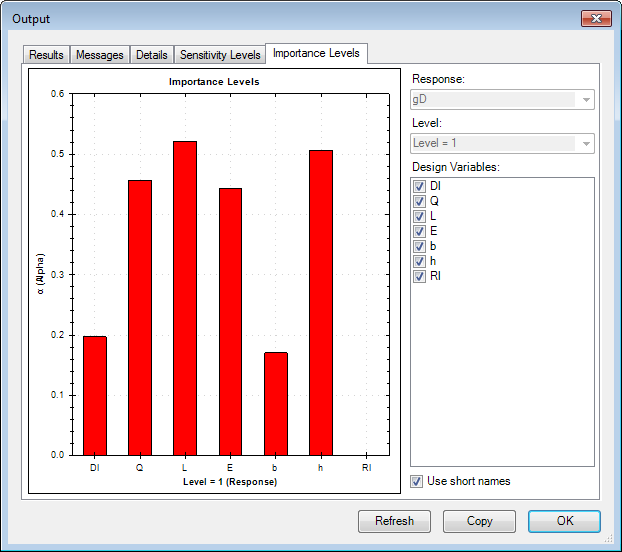The height and width of the screenshot is (552, 622).
Task: Select the Details tab
Action: click(x=152, y=55)
